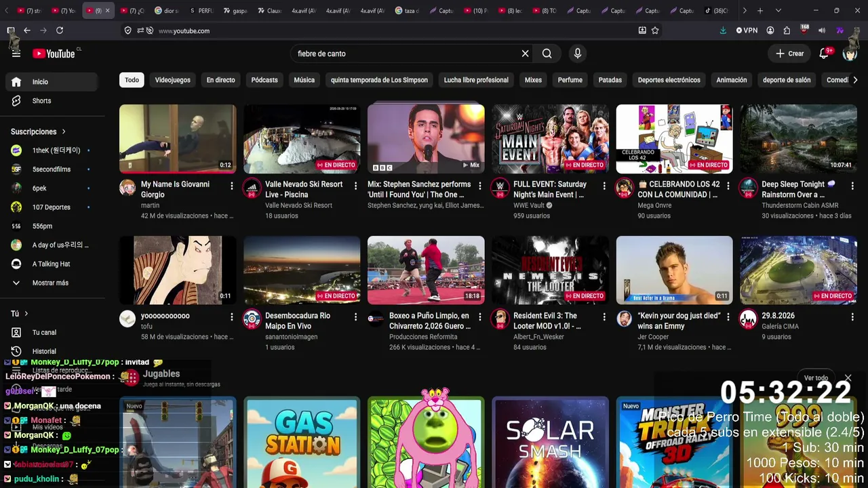Select the Música filter chip
Image resolution: width=868 pixels, height=488 pixels.
pos(304,80)
